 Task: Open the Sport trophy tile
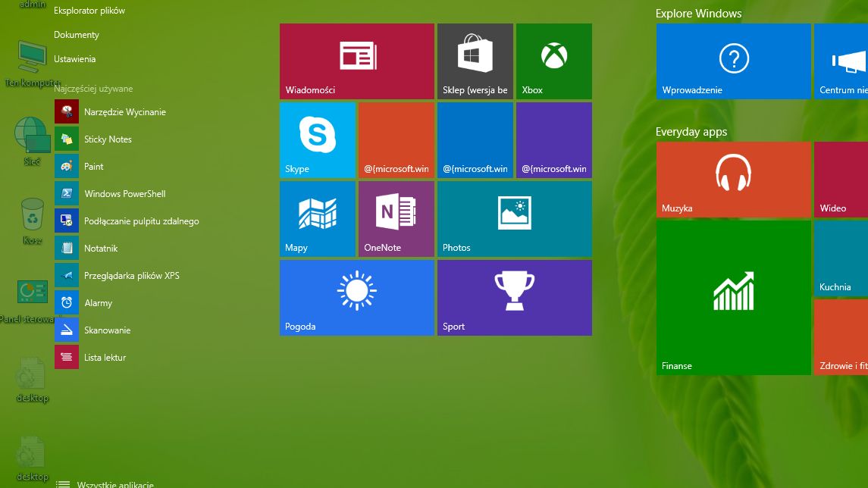coord(515,298)
